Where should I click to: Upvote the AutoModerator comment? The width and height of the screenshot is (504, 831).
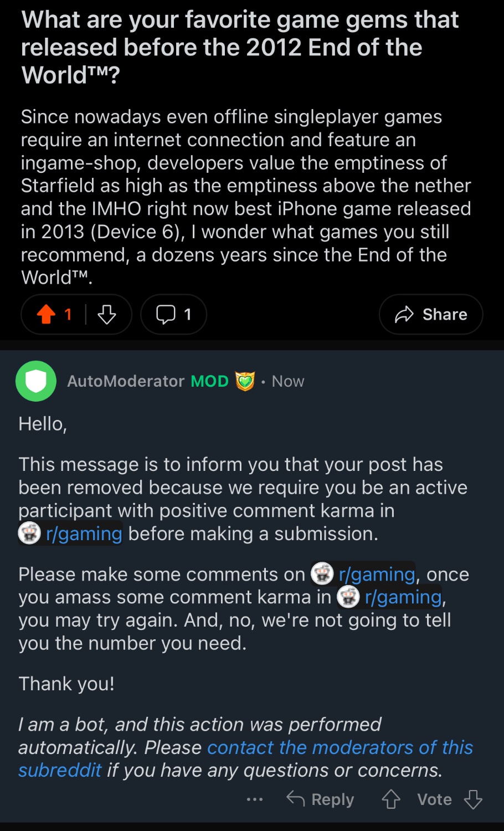pyautogui.click(x=391, y=799)
